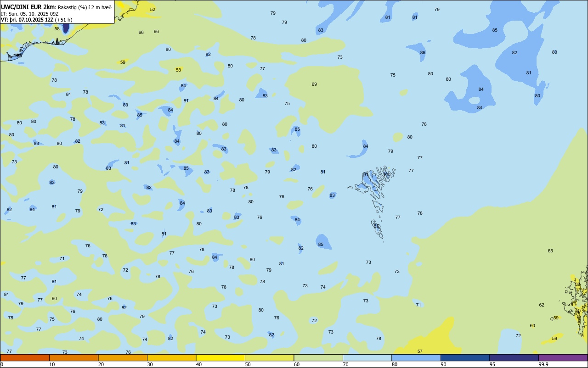Screen dimensions: 588x368
Task: Select the 30–40 legend color band
Action: point(171,357)
